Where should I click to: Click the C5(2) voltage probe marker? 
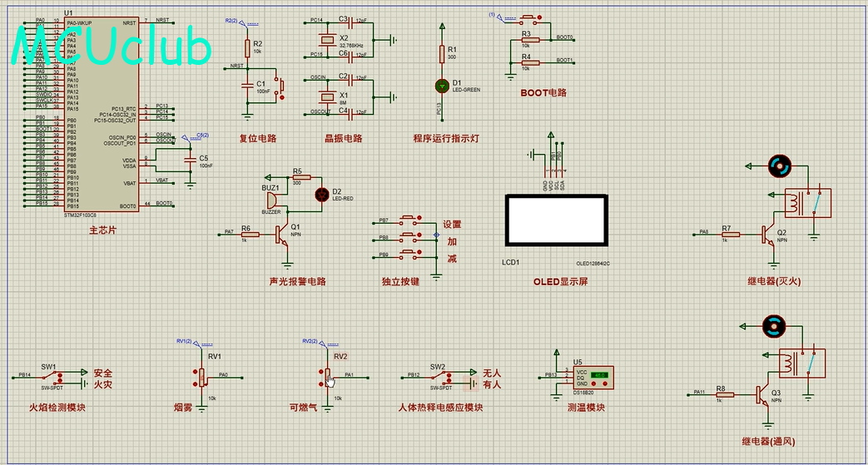[x=194, y=136]
